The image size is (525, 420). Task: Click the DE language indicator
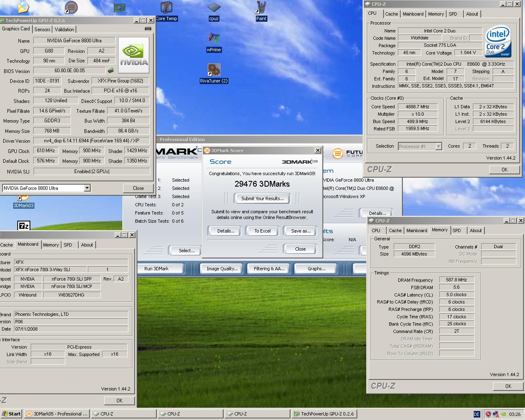point(477,414)
